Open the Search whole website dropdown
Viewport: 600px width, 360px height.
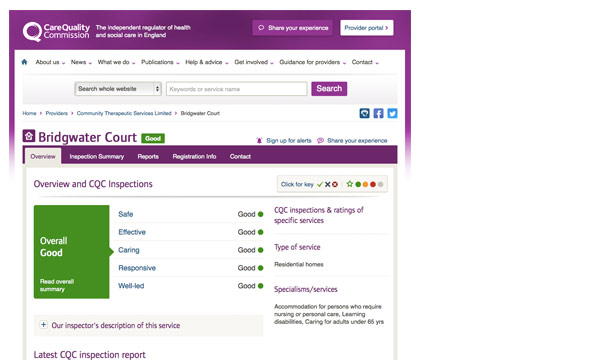coord(118,89)
